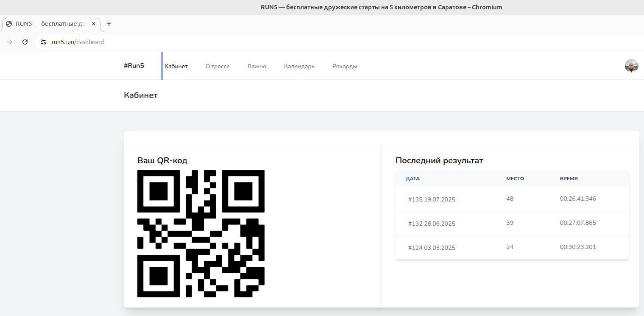Open site information icon in address bar
644x316 pixels.
[x=43, y=42]
